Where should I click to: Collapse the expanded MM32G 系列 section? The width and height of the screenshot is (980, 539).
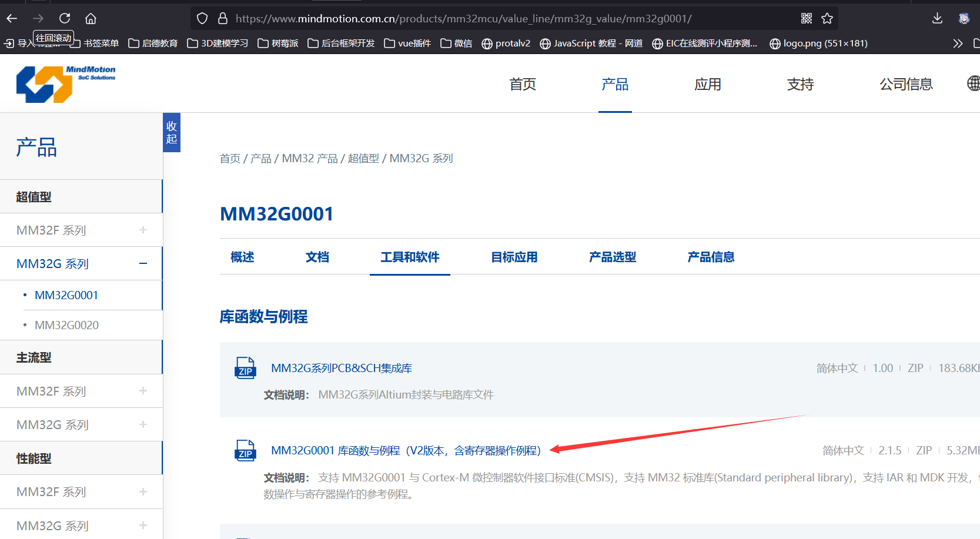pyautogui.click(x=143, y=264)
